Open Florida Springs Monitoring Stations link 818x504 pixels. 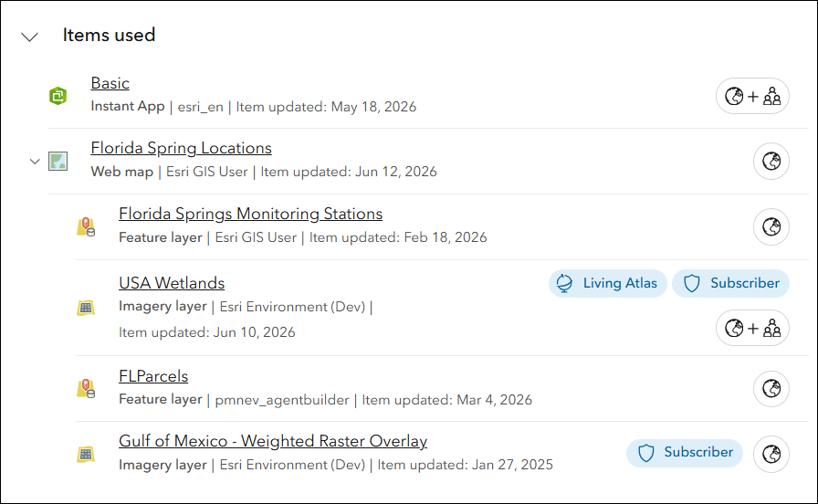pyautogui.click(x=250, y=214)
